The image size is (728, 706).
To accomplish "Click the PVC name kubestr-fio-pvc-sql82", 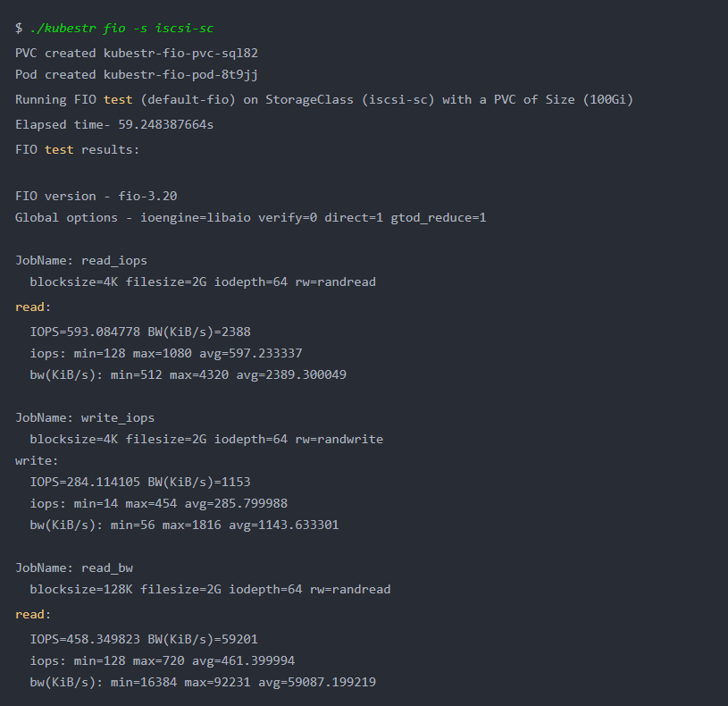I will point(180,53).
